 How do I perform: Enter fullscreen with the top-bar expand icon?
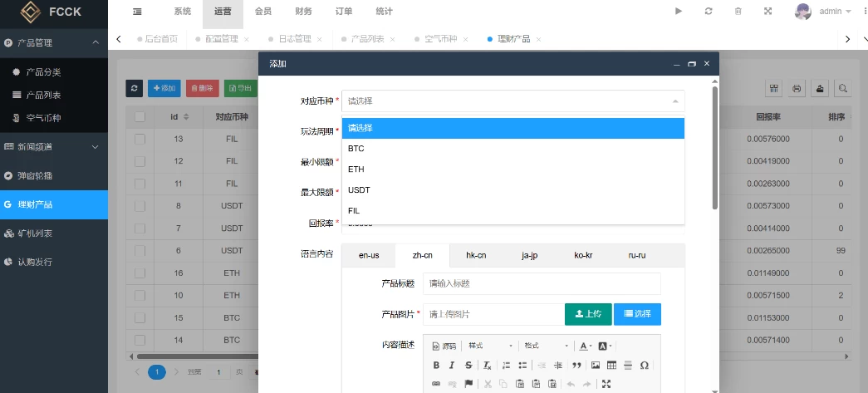tap(767, 11)
